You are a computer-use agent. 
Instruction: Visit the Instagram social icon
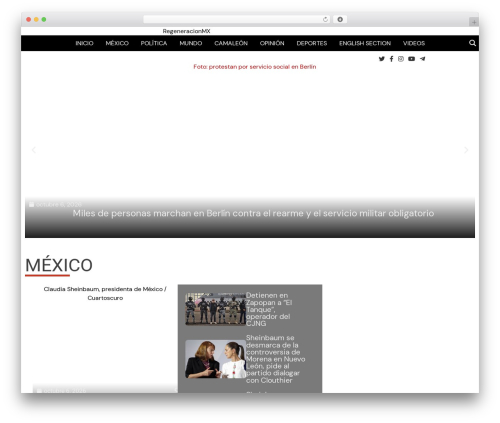401,59
